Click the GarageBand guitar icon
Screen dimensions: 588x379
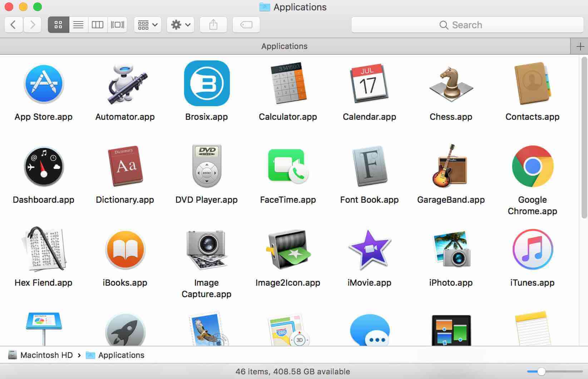pos(450,166)
